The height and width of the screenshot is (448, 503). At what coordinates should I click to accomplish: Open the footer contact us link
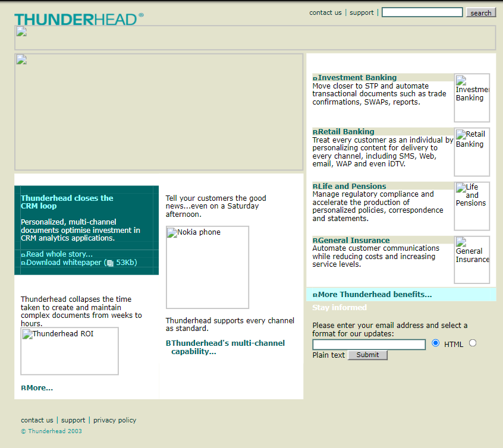tap(37, 420)
